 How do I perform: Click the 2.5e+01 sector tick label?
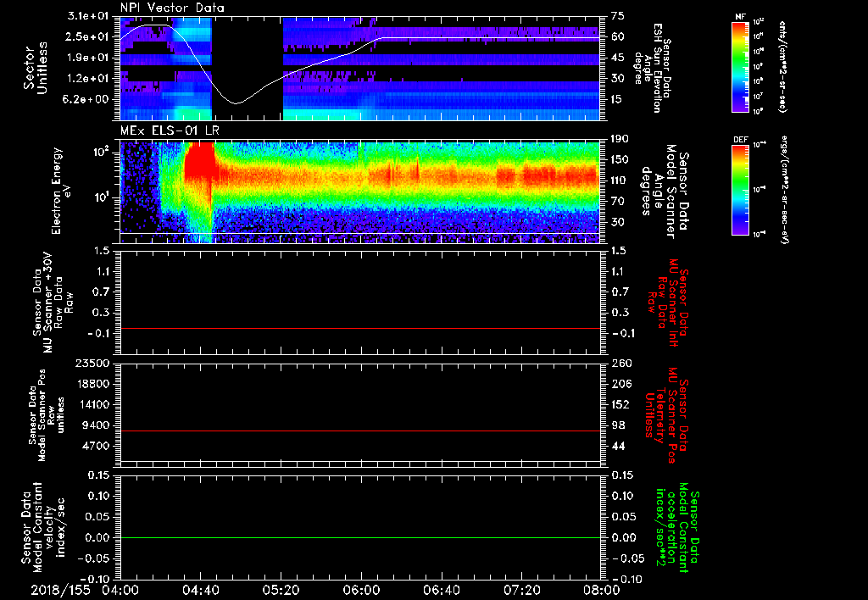point(87,37)
